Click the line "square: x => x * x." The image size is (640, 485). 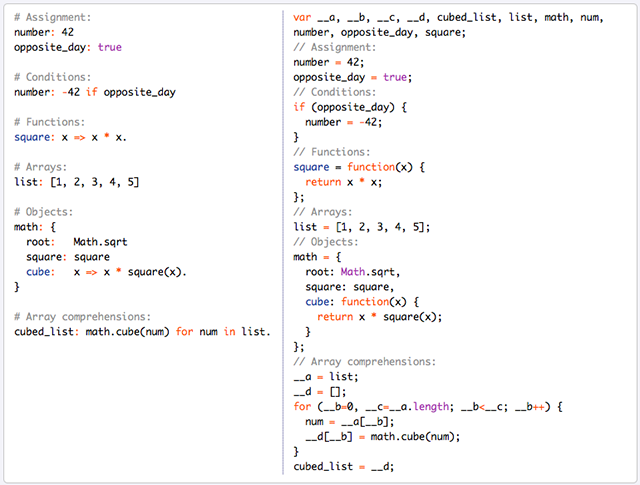70,137
